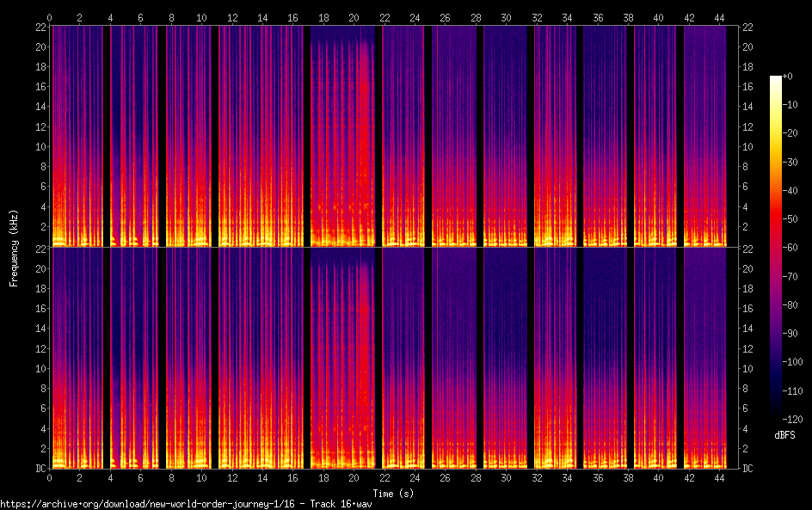Click the 32 tick on the top time axis
The height and width of the screenshot is (510, 812).
(536, 17)
